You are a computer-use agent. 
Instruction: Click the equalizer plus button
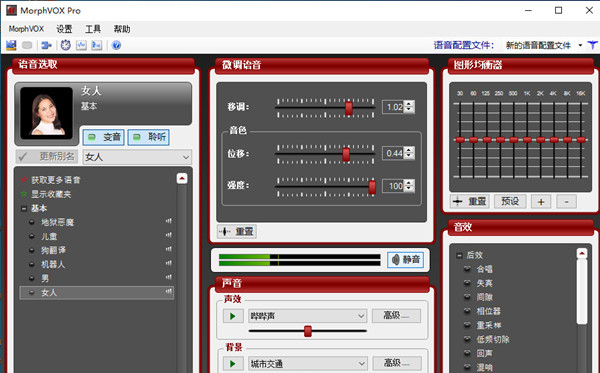541,202
